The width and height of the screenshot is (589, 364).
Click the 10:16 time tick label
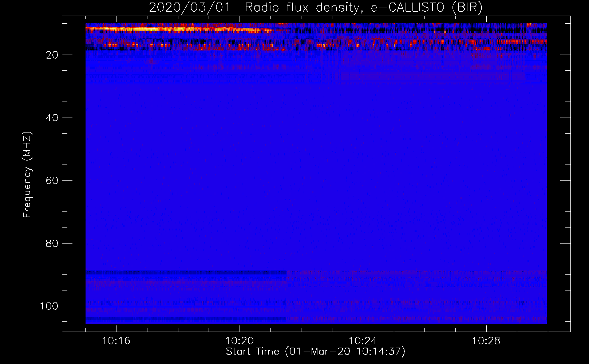116,341
